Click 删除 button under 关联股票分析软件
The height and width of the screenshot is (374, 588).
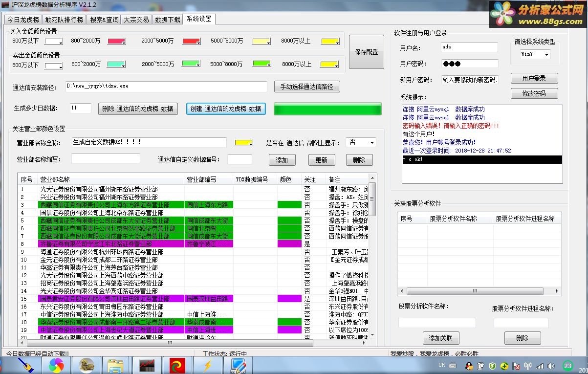tap(523, 338)
